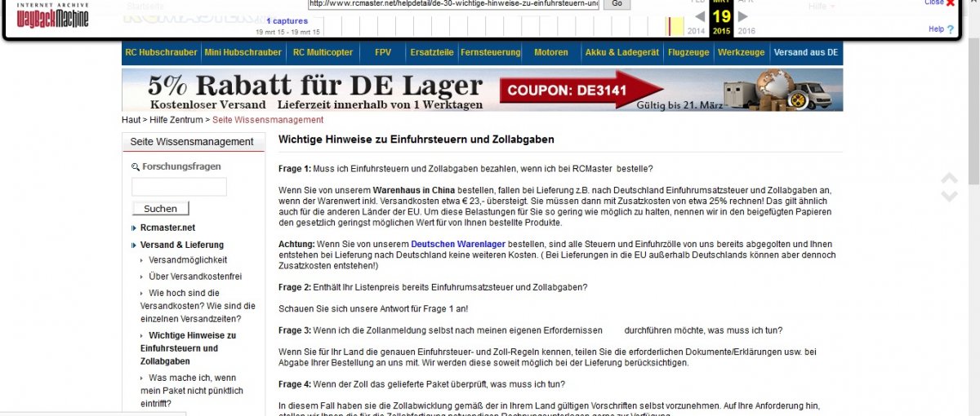Open 'Was mache ich, wenn mein Paket' article

(192, 391)
